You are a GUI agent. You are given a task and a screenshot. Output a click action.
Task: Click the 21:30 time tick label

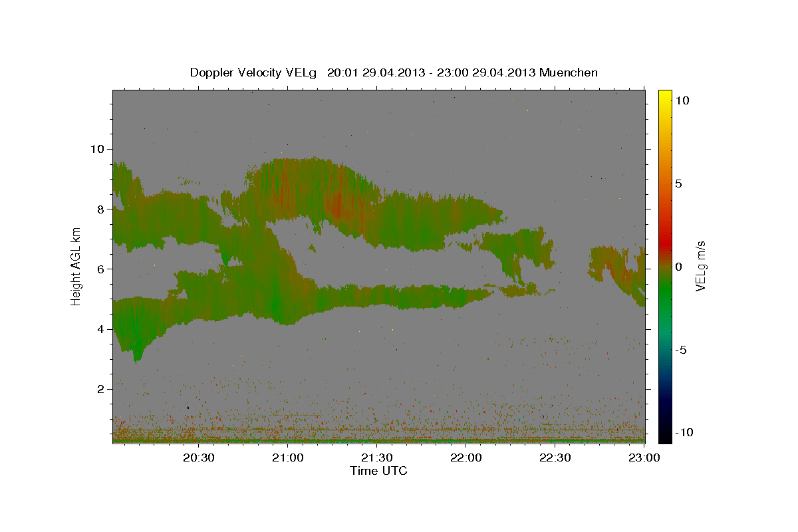point(377,458)
